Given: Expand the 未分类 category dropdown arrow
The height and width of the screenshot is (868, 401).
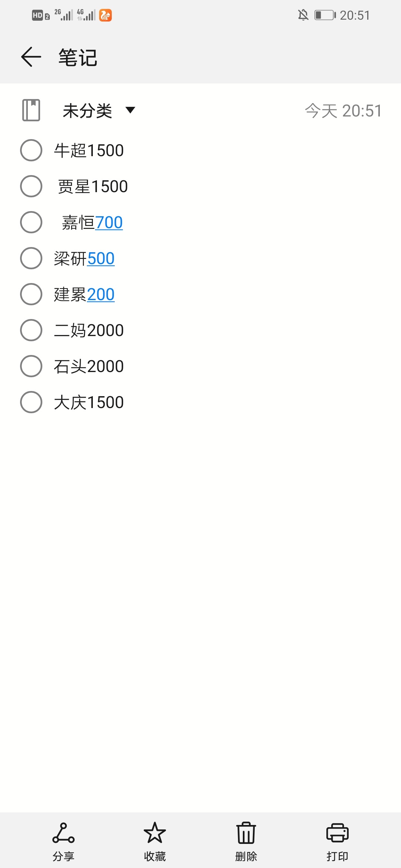Looking at the screenshot, I should 130,110.
